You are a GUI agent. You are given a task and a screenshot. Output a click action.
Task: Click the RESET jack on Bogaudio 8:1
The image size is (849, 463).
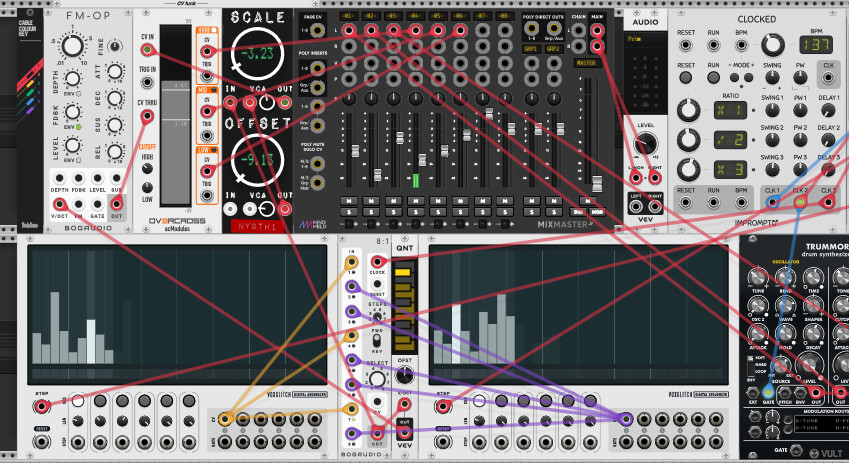pos(377,284)
